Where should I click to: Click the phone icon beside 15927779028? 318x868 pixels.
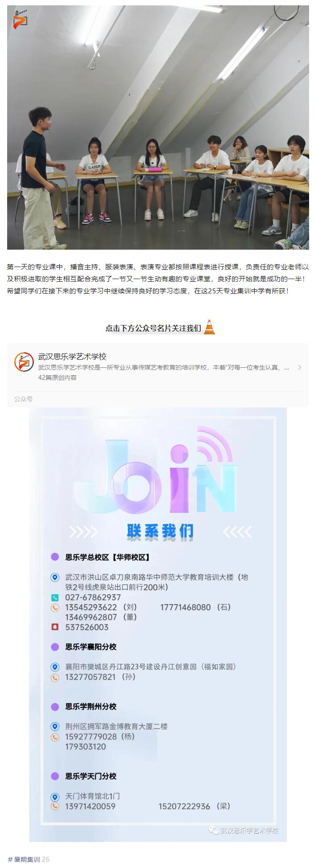point(55,737)
